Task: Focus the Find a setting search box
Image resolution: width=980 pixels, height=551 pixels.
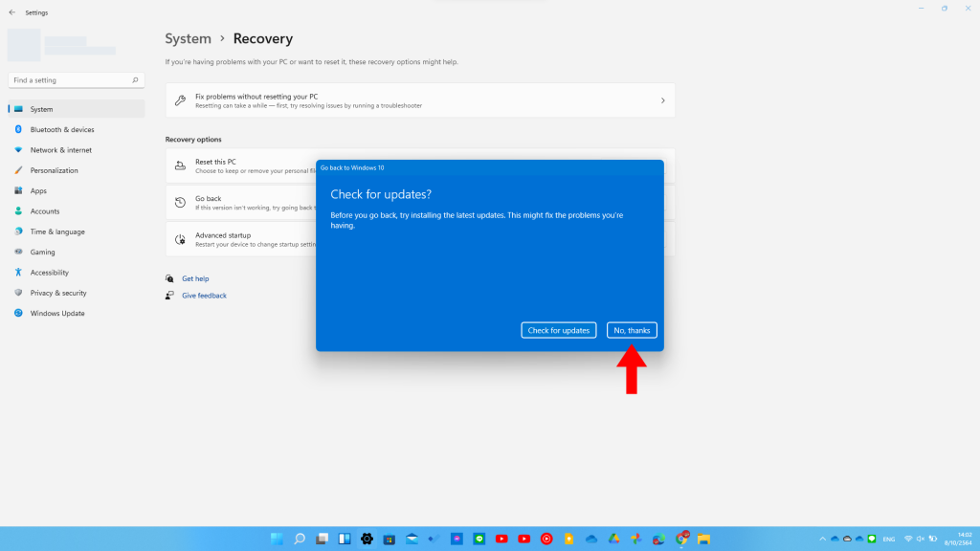Action: pyautogui.click(x=77, y=80)
